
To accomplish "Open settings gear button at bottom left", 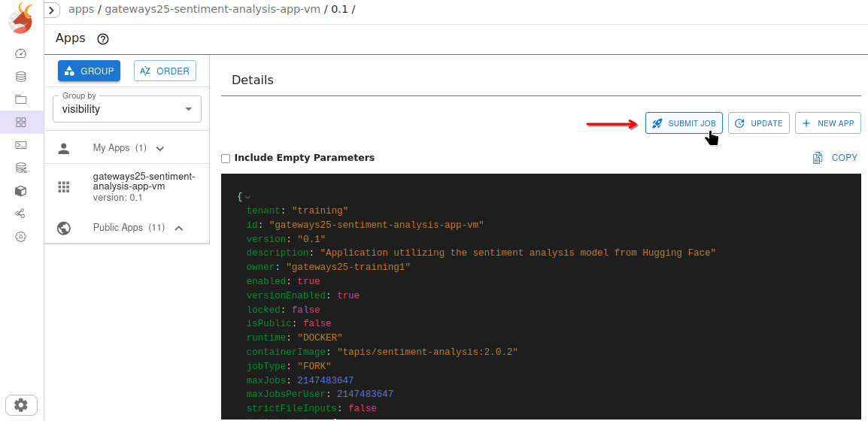I will click(x=21, y=405).
